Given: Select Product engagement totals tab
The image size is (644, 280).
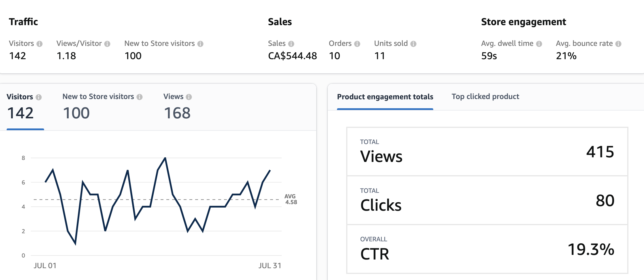Looking at the screenshot, I should (385, 97).
